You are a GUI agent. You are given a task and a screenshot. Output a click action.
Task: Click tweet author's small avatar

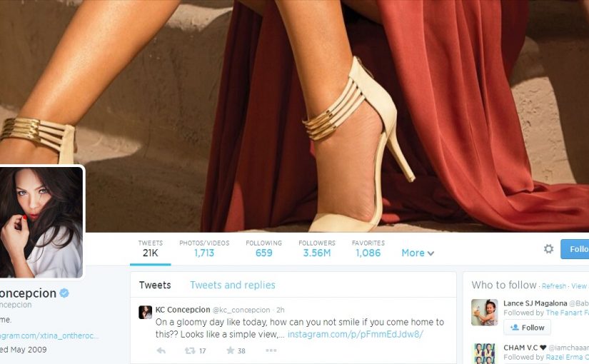[146, 312]
